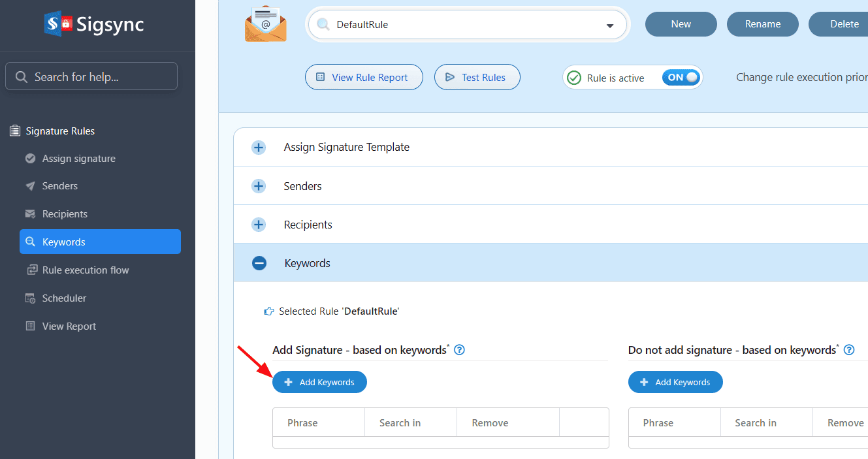Click help icon beside Add Signature keywords
The image size is (868, 459).
459,350
